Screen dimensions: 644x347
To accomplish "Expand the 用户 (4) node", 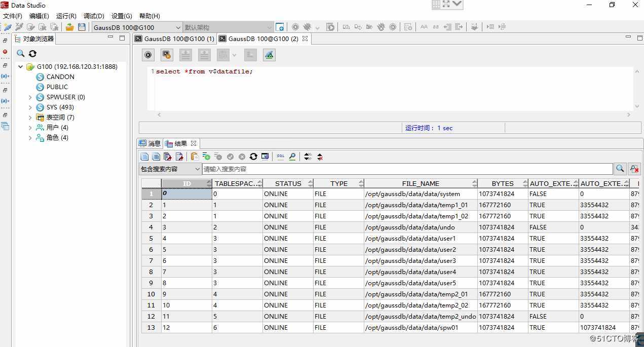I will pyautogui.click(x=30, y=128).
